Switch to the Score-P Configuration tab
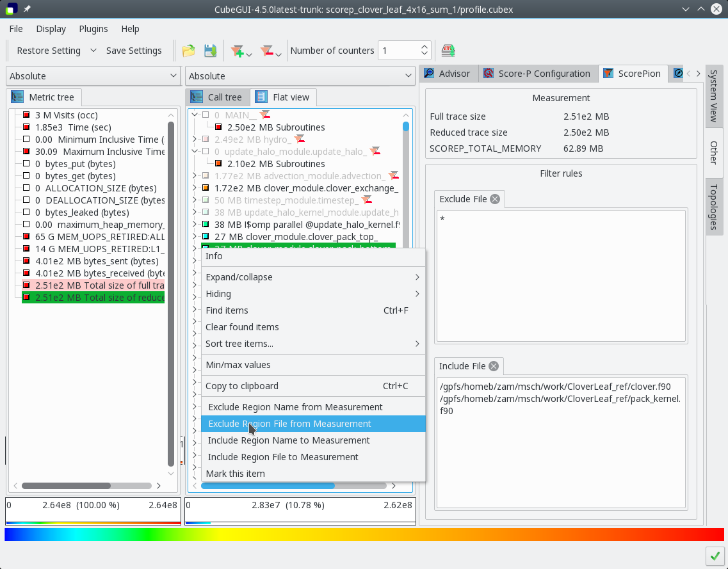Viewport: 728px width, 569px height. [537, 74]
